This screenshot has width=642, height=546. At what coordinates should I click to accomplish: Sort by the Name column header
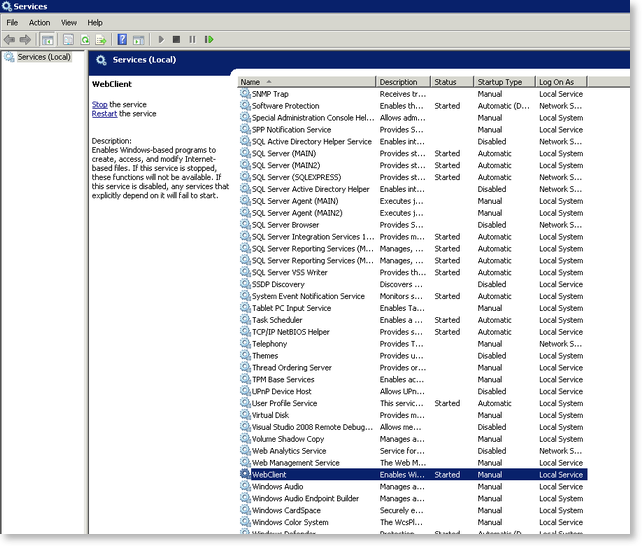pyautogui.click(x=306, y=82)
